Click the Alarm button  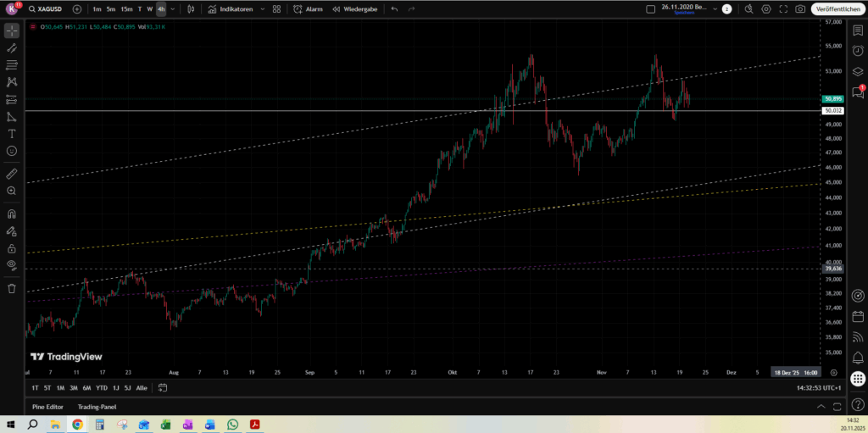pos(308,8)
